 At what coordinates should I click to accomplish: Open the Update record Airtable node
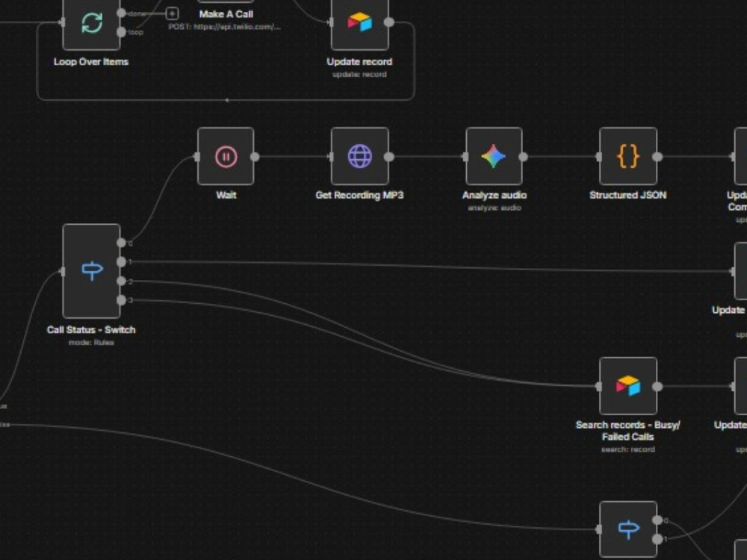(360, 23)
